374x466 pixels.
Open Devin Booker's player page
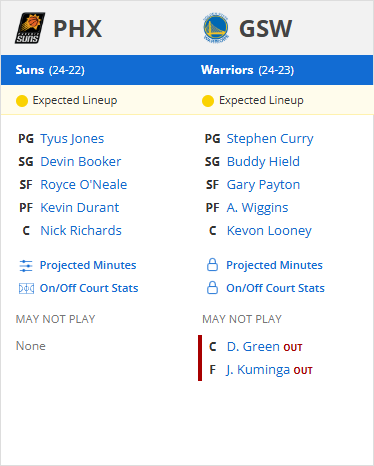tap(81, 162)
